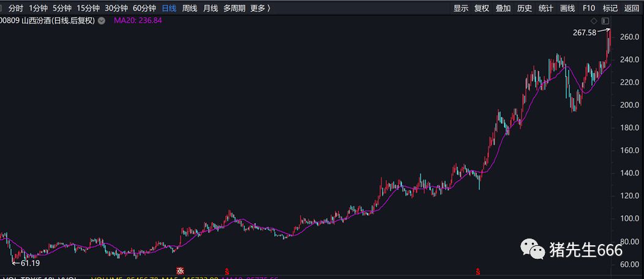Expand the 更多 periods menu
Image resolution: width=644 pixels, height=279 pixels.
(x=260, y=8)
